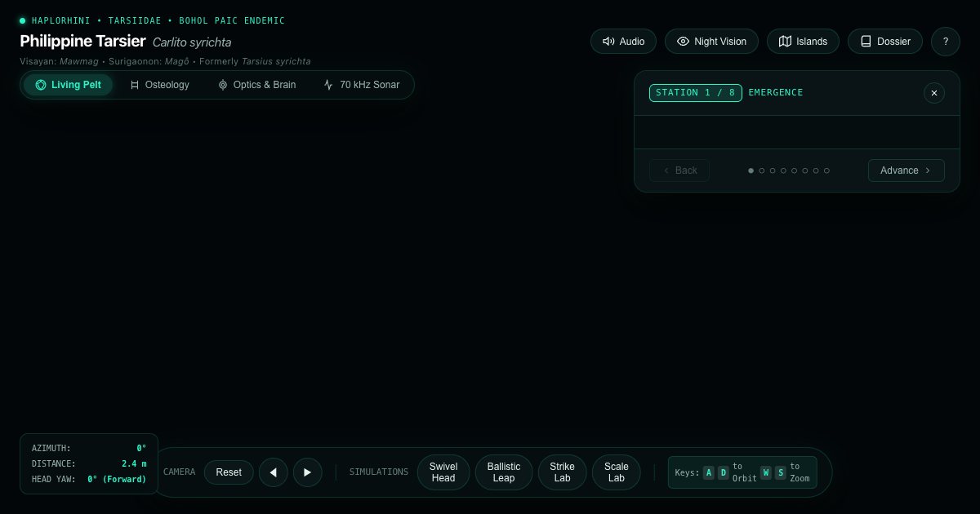Image resolution: width=980 pixels, height=514 pixels.
Task: Click the STATION 1 / 8 badge
Action: (x=696, y=93)
